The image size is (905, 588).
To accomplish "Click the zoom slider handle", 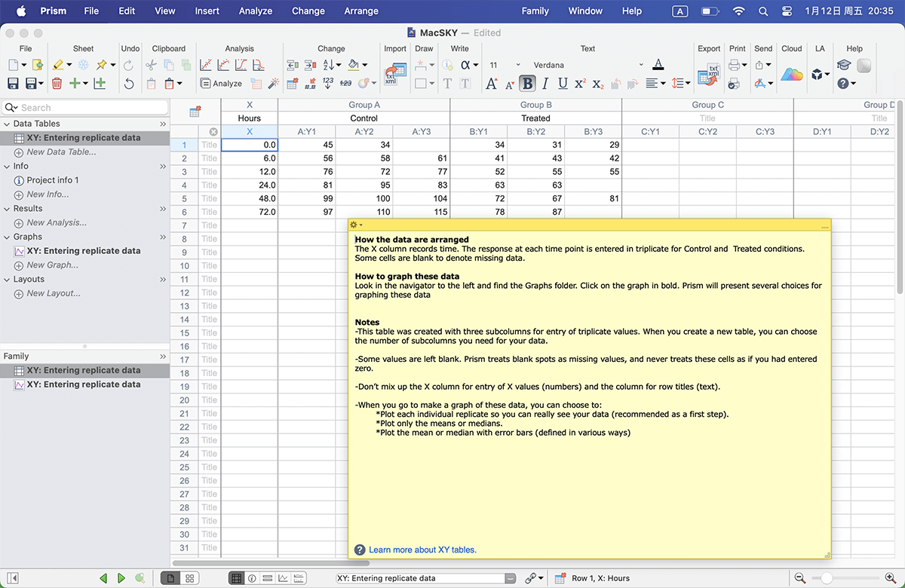I will [827, 578].
